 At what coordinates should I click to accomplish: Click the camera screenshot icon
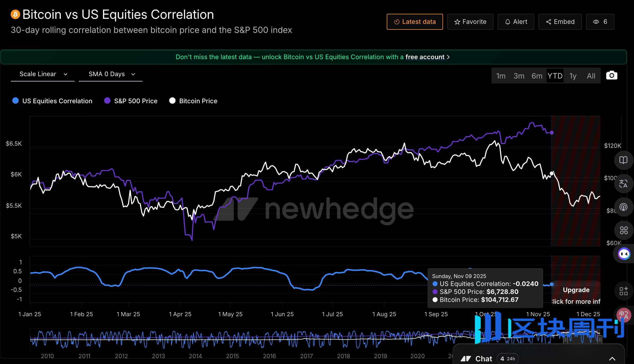(x=611, y=76)
